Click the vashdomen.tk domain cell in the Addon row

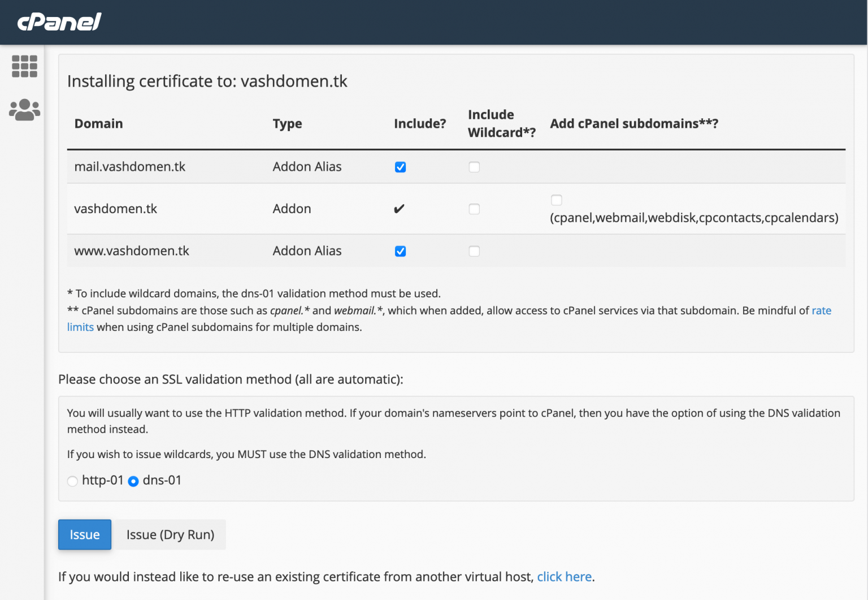click(115, 209)
